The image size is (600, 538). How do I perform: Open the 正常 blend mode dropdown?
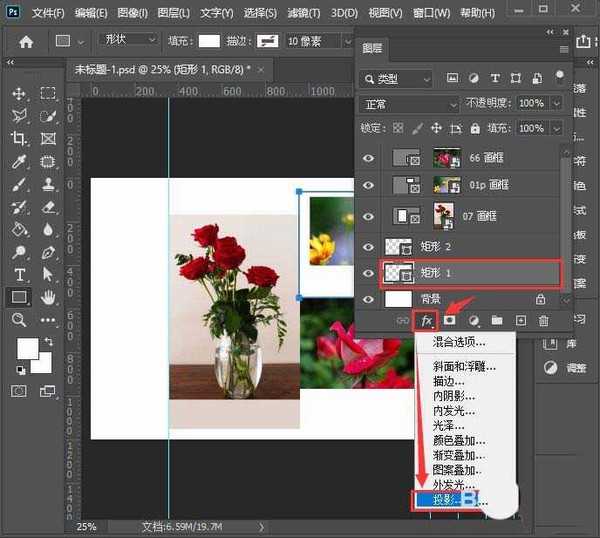408,104
